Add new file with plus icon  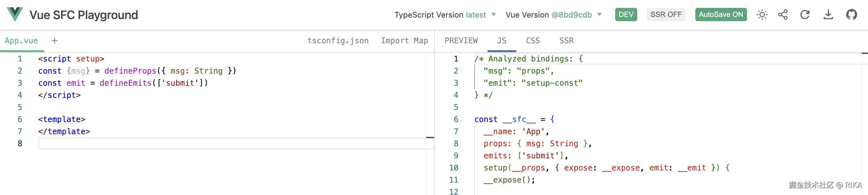54,41
